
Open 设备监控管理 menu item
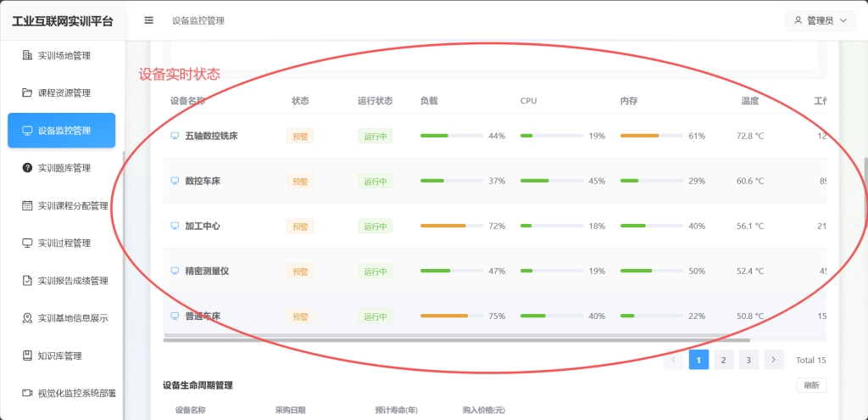coord(62,131)
